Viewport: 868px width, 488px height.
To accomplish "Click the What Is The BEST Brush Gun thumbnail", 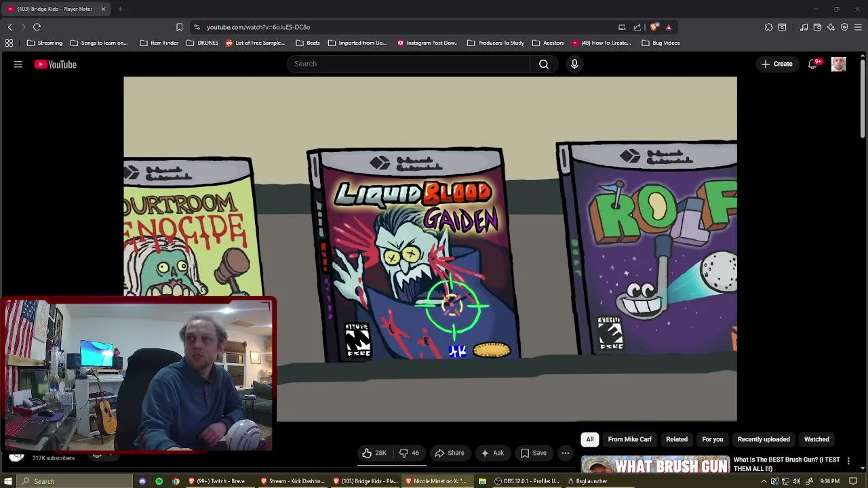I will pyautogui.click(x=655, y=465).
